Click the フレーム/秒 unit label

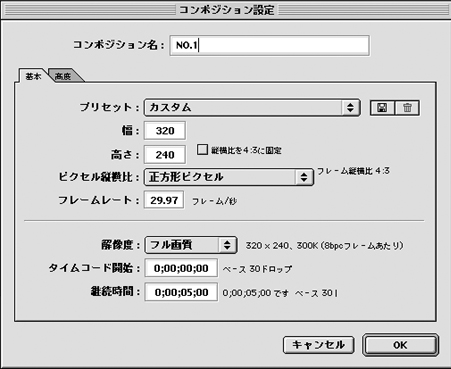[x=214, y=201]
